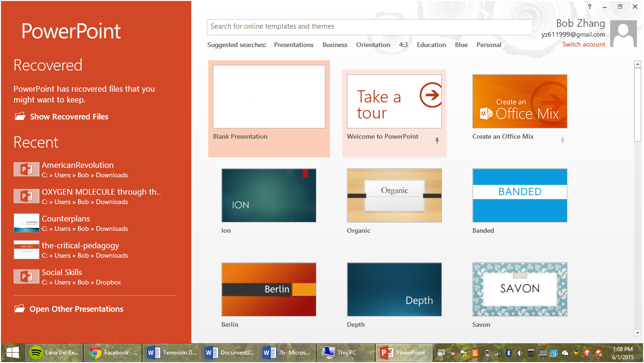This screenshot has height=363, width=644.
Task: Open the Take a tour template
Action: 394,101
